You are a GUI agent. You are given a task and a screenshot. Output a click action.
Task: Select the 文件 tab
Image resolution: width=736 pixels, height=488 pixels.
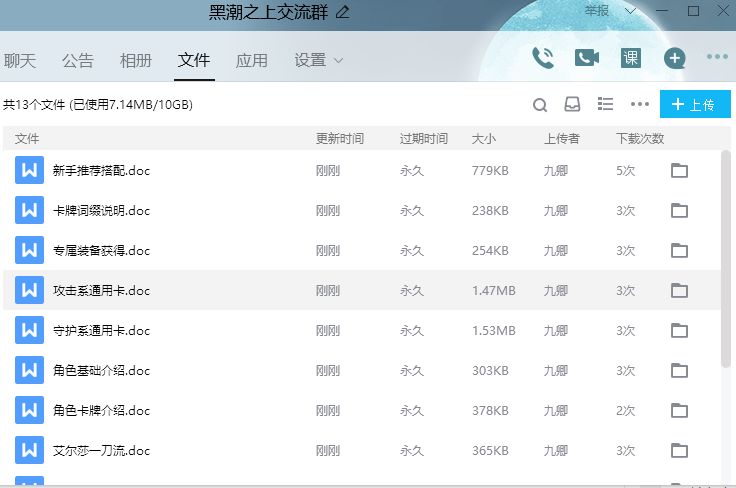(194, 60)
